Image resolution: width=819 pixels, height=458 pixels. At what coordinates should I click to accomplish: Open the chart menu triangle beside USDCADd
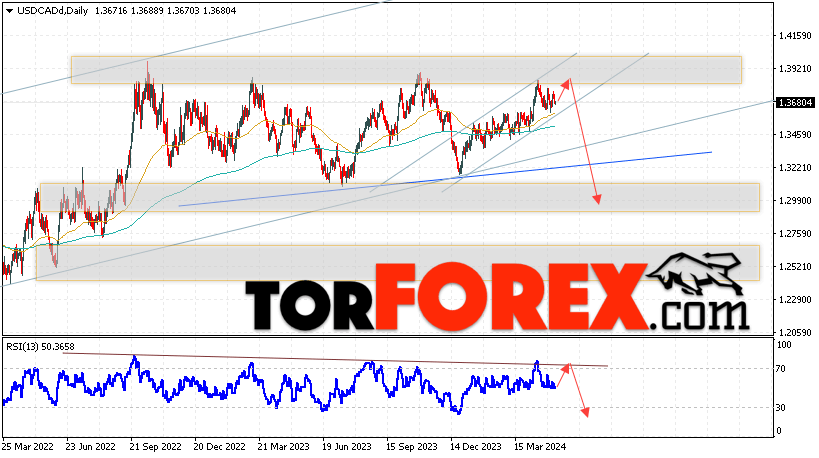coord(9,10)
